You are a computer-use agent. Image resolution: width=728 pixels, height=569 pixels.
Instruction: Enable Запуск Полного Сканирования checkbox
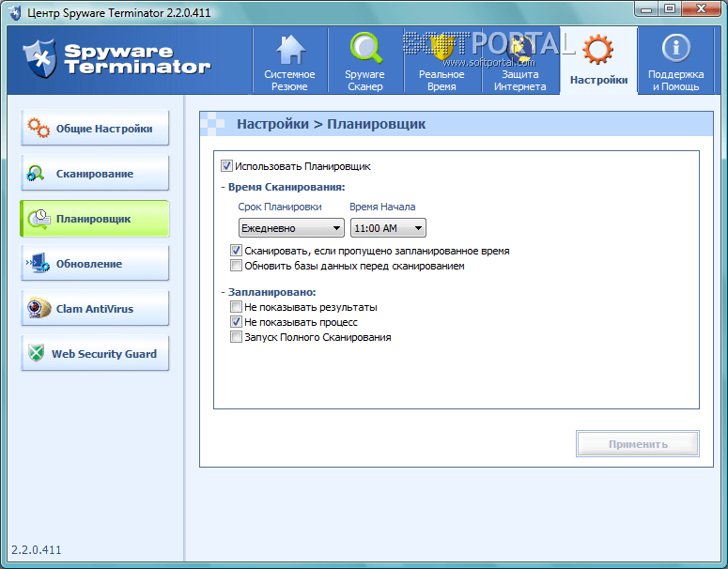point(236,337)
